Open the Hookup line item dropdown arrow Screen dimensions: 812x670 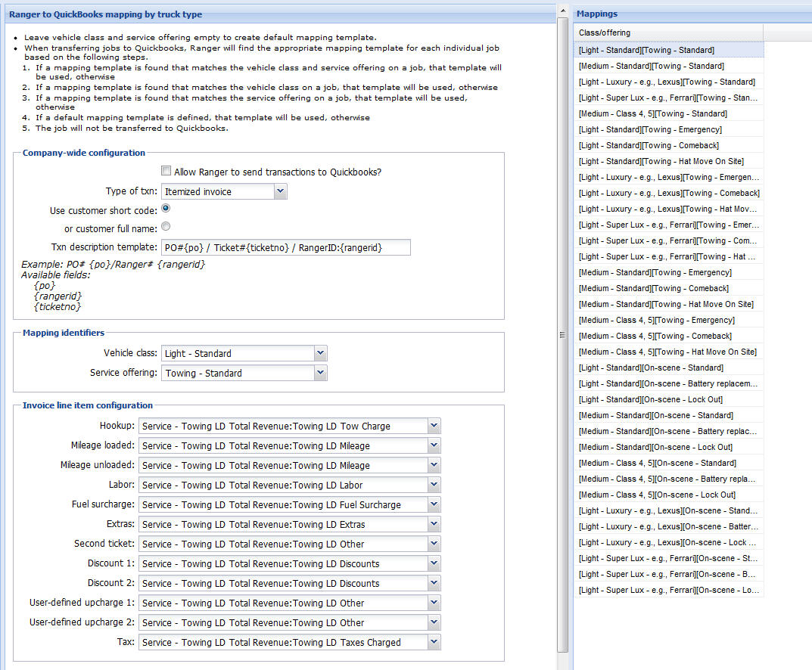click(434, 426)
